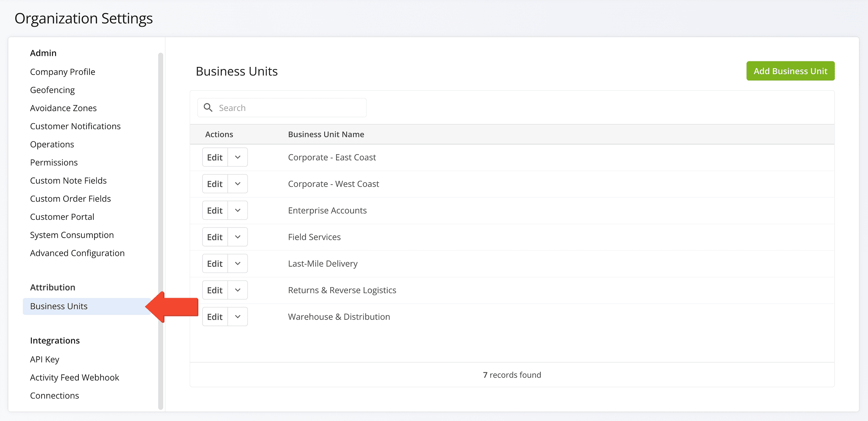Edit the Corporate - East Coast unit
This screenshot has height=421, width=868.
[x=215, y=158]
